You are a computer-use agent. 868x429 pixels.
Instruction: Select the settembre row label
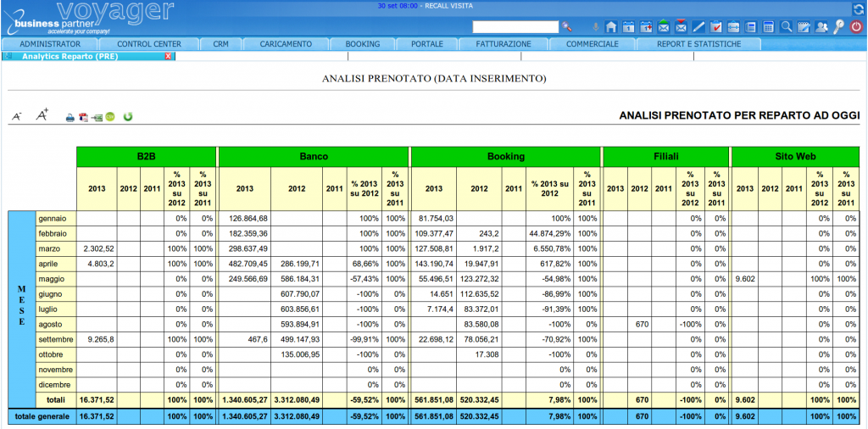point(55,339)
